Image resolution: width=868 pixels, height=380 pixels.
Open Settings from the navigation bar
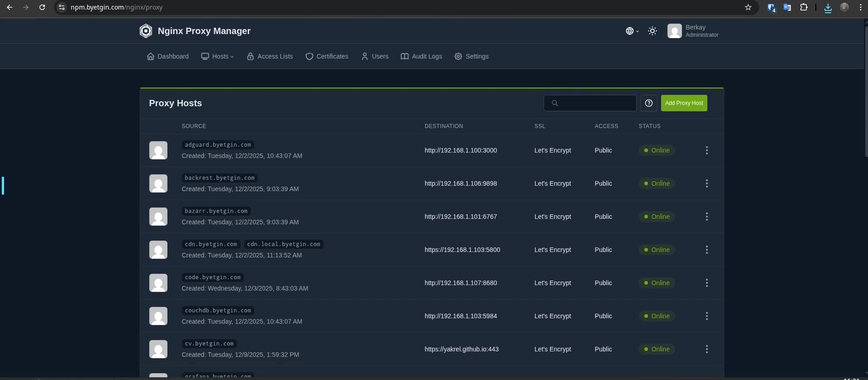coord(471,56)
